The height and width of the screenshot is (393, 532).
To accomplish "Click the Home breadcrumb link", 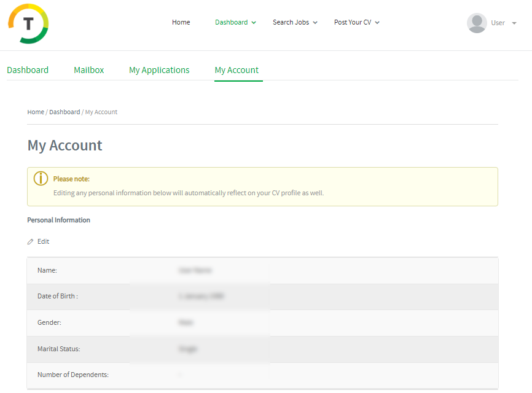I will 36,112.
